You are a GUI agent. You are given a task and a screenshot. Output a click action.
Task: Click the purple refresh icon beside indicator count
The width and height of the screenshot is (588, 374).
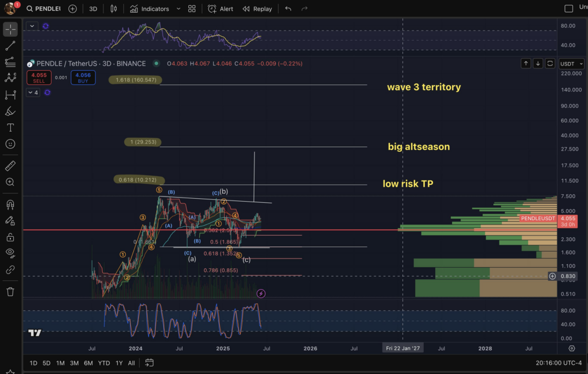tap(47, 92)
